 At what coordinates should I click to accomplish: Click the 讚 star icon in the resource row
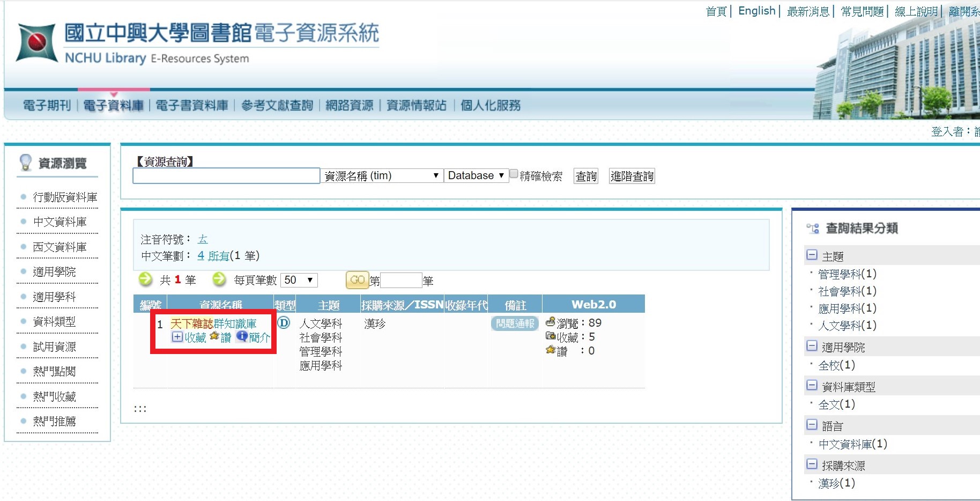click(214, 336)
